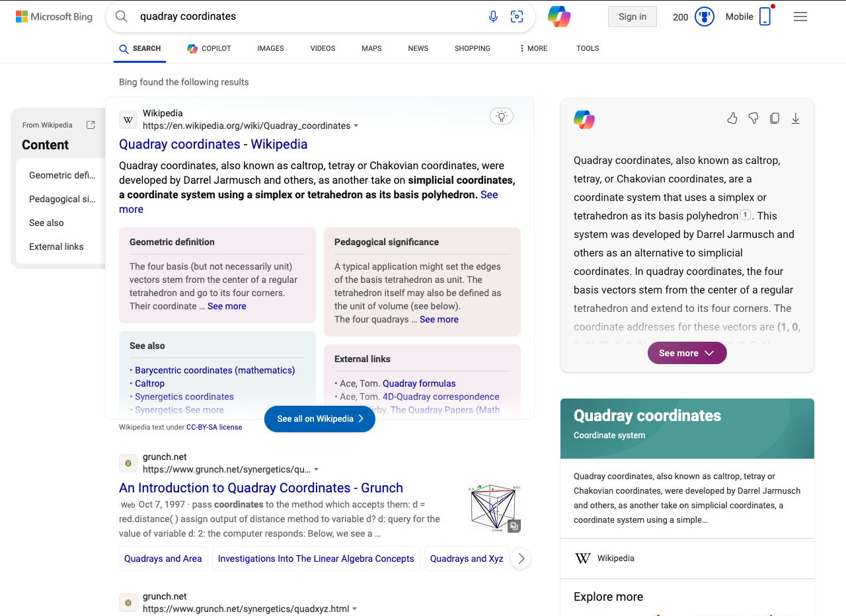Expand the Wikipedia URL dropdown arrow

tap(356, 126)
